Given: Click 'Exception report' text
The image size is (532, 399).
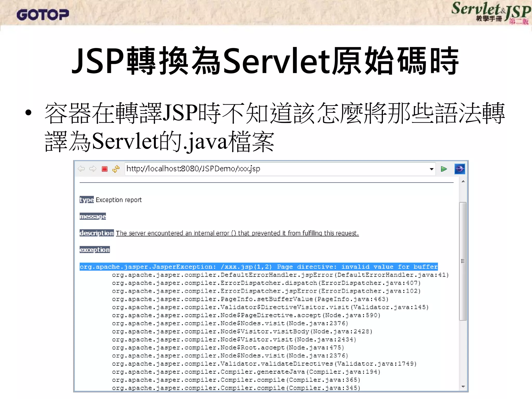Looking at the screenshot, I should (x=119, y=200).
